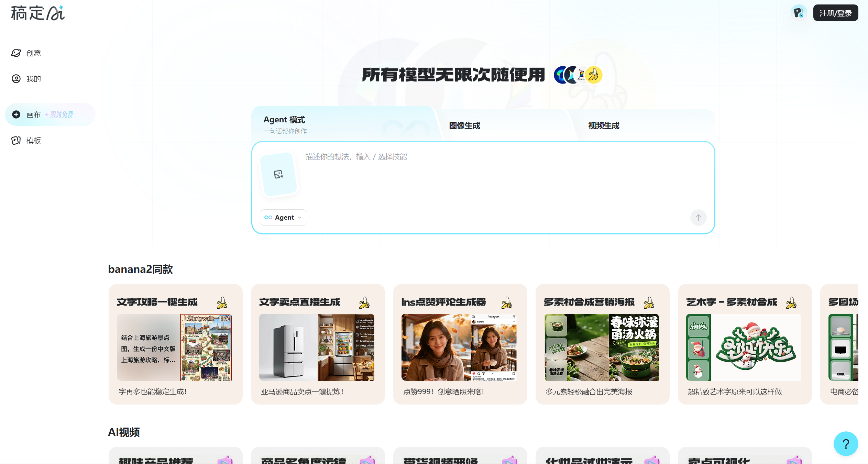This screenshot has width=868, height=464.
Task: Open the 多素材合成营销海报 card
Action: coord(602,344)
